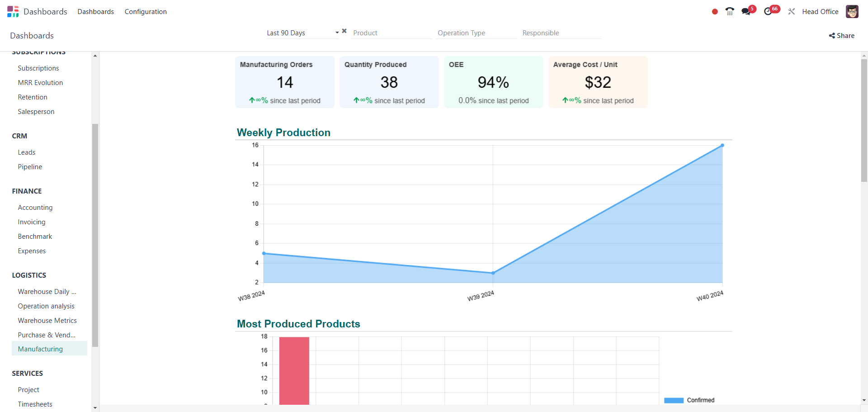This screenshot has height=412, width=868.
Task: Open the Odoo apps grid icon
Action: coord(13,11)
